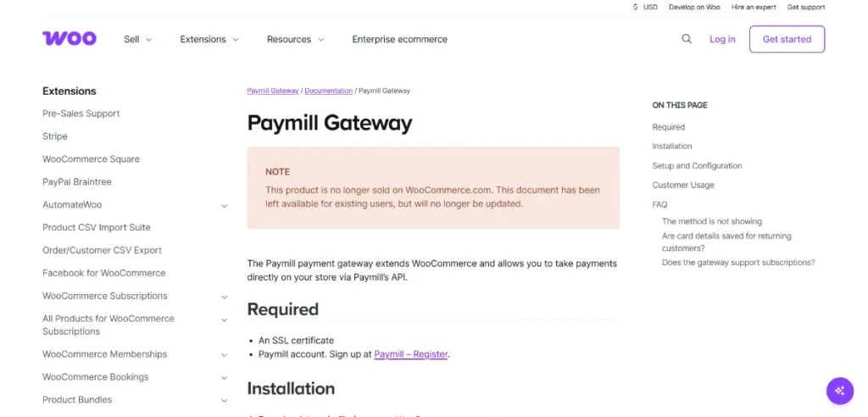Click the purple sparkle assistant button
The height and width of the screenshot is (417, 868).
coord(839,391)
